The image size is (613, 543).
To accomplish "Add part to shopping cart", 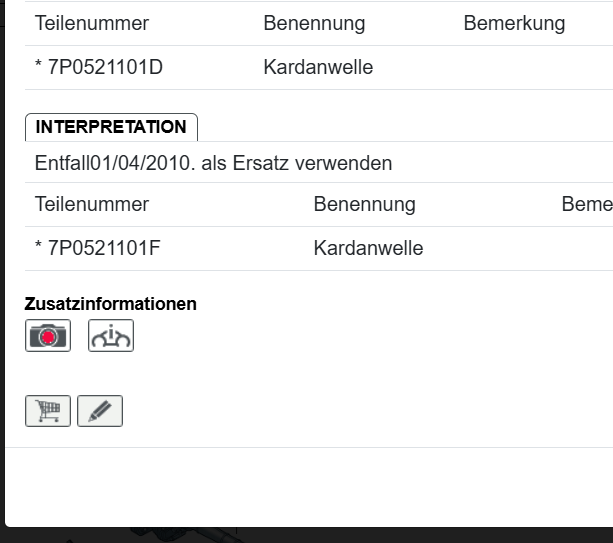I will (48, 411).
